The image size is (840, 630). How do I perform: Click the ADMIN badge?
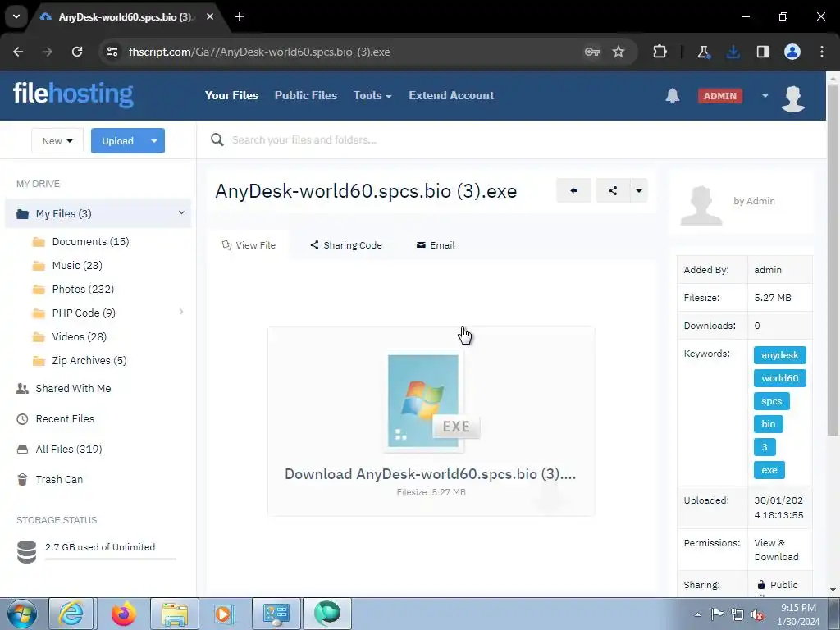tap(720, 96)
